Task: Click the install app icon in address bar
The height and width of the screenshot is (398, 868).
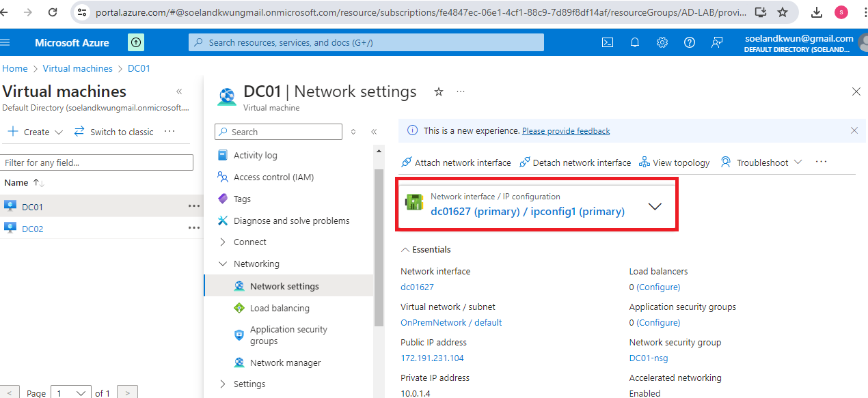Action: point(761,12)
